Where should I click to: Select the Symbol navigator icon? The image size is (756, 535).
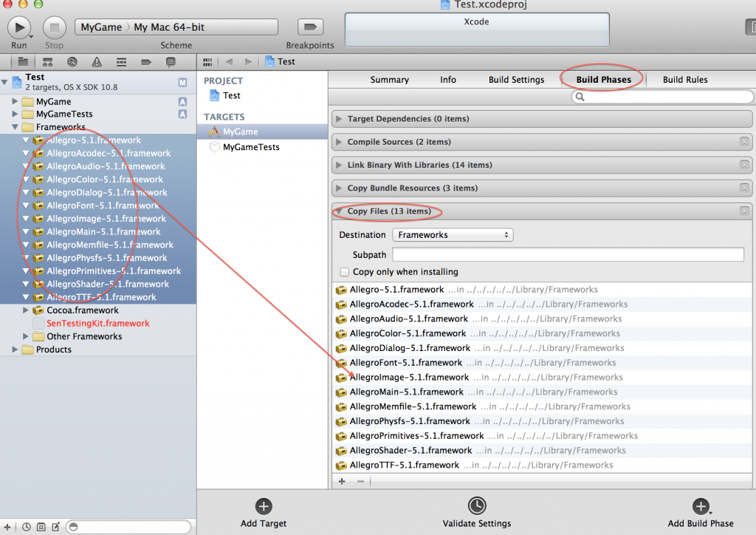pyautogui.click(x=47, y=62)
